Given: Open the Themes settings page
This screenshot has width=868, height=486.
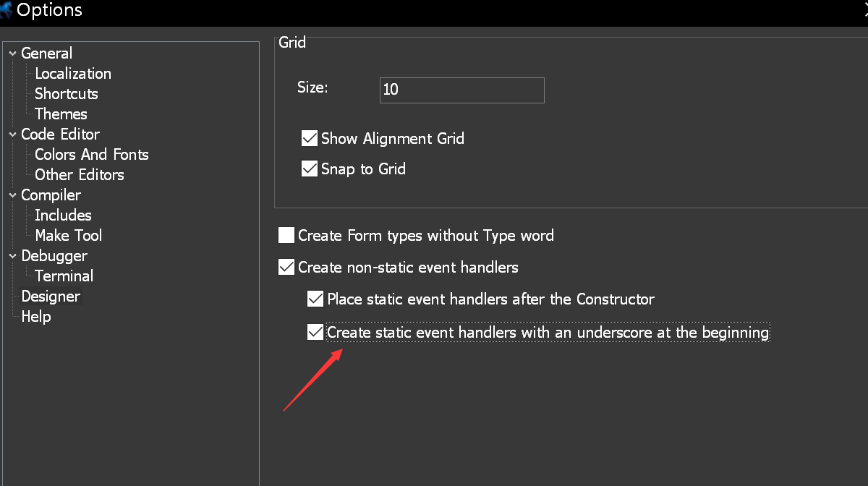Looking at the screenshot, I should click(x=61, y=114).
